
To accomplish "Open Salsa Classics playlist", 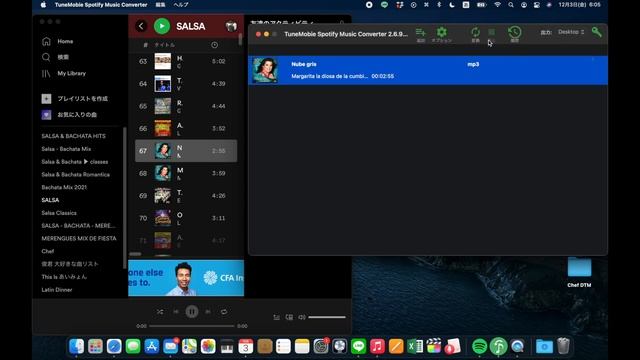I will 59,213.
